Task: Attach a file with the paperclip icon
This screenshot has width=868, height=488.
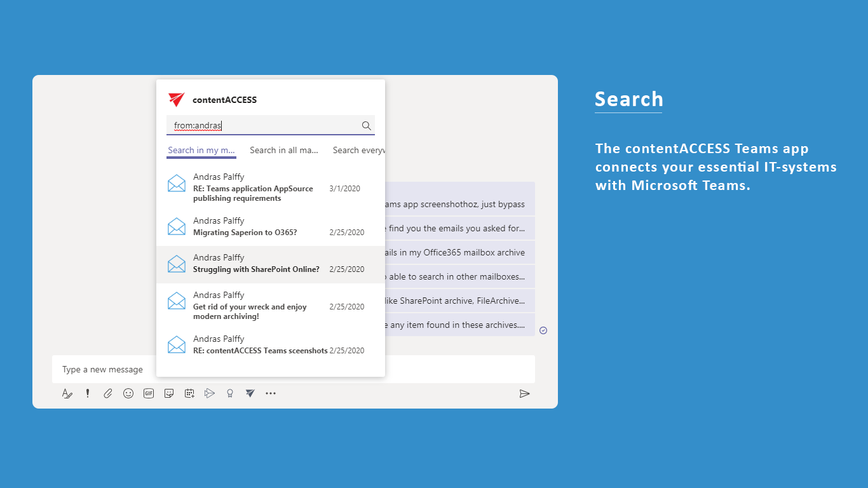Action: (x=108, y=393)
